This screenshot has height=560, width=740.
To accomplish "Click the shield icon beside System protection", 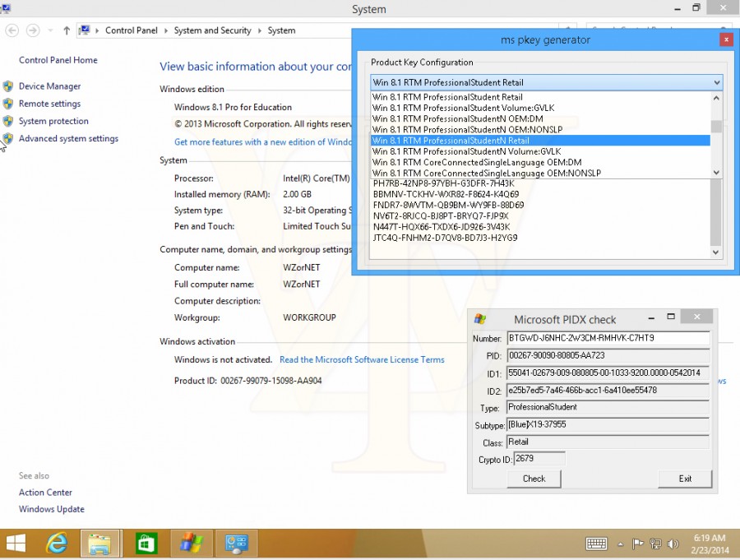I will pos(8,122).
